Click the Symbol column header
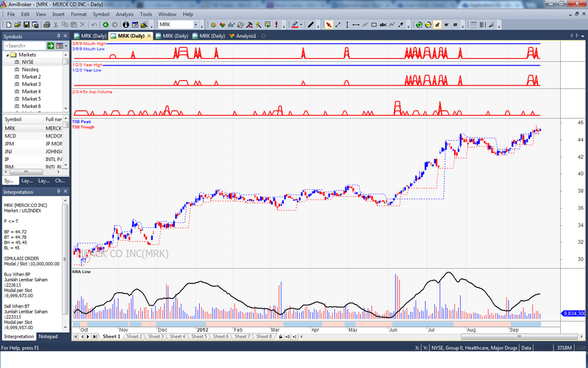The height and width of the screenshot is (368, 588). tap(23, 119)
